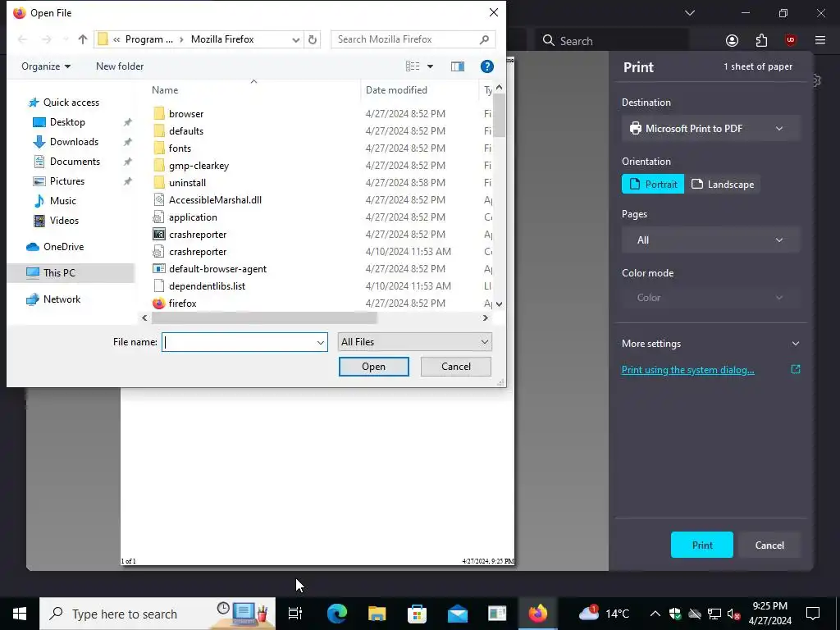Open Mail app from the taskbar
This screenshot has height=630, width=840.
point(457,614)
